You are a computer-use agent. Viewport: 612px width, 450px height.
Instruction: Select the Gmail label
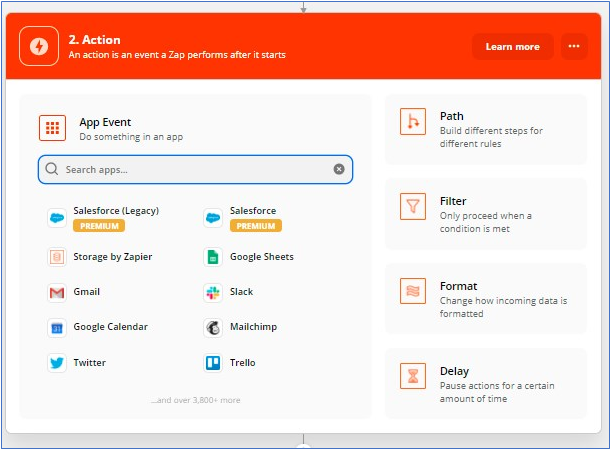click(87, 292)
